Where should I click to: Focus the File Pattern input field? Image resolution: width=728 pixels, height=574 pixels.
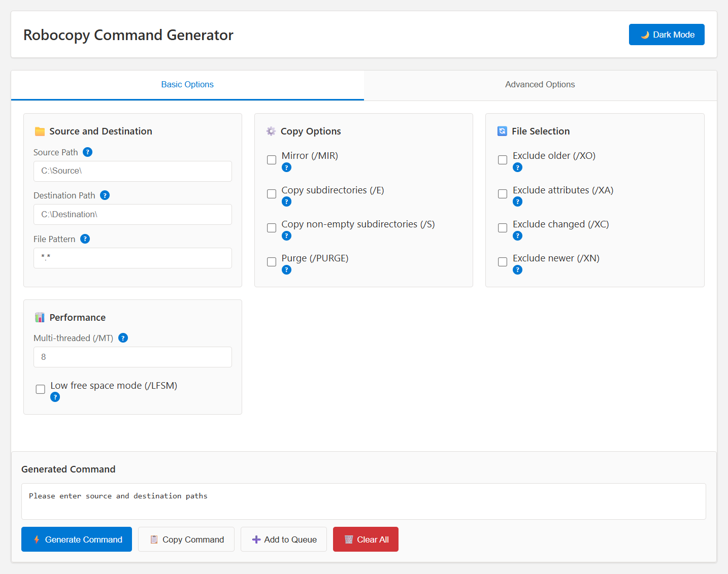coord(133,258)
